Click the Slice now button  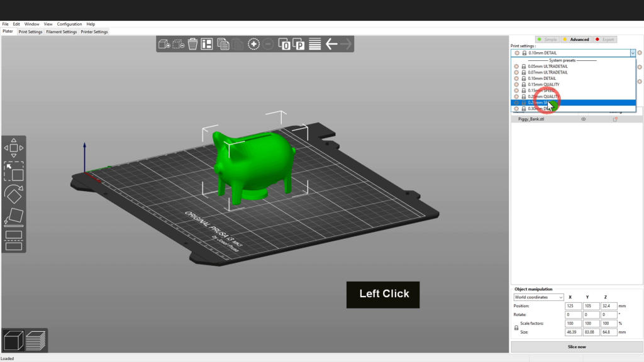click(576, 347)
